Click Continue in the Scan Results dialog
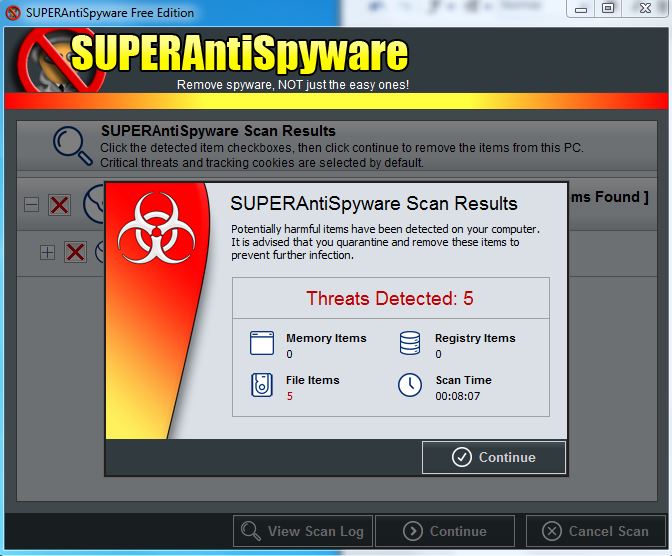 (494, 457)
